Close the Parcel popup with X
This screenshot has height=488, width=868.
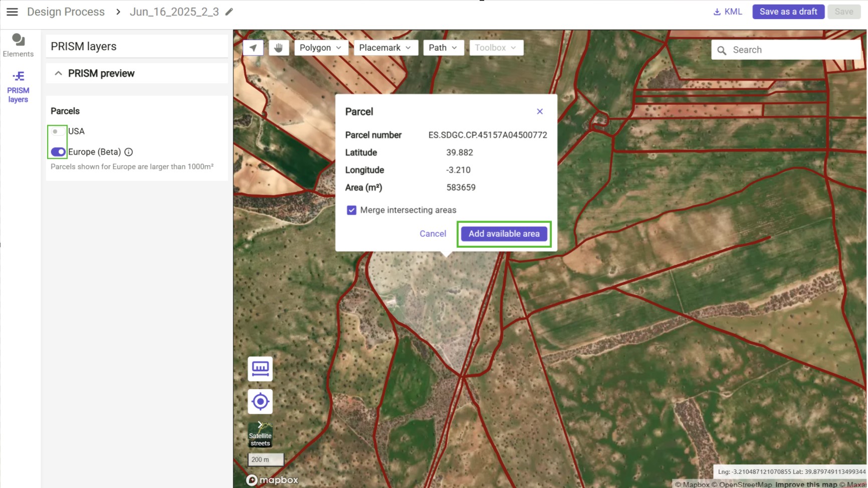pos(540,111)
